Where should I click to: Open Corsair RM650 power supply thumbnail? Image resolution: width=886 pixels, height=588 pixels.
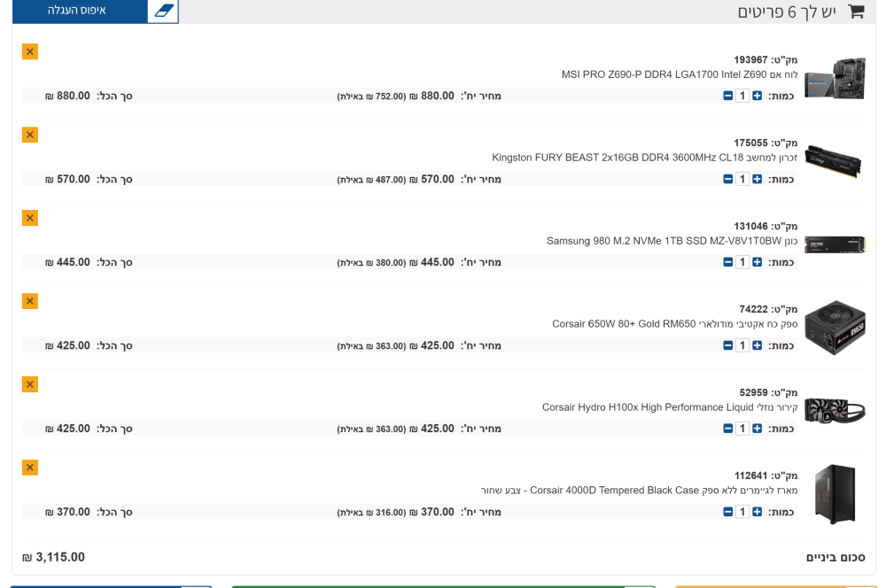tap(835, 328)
